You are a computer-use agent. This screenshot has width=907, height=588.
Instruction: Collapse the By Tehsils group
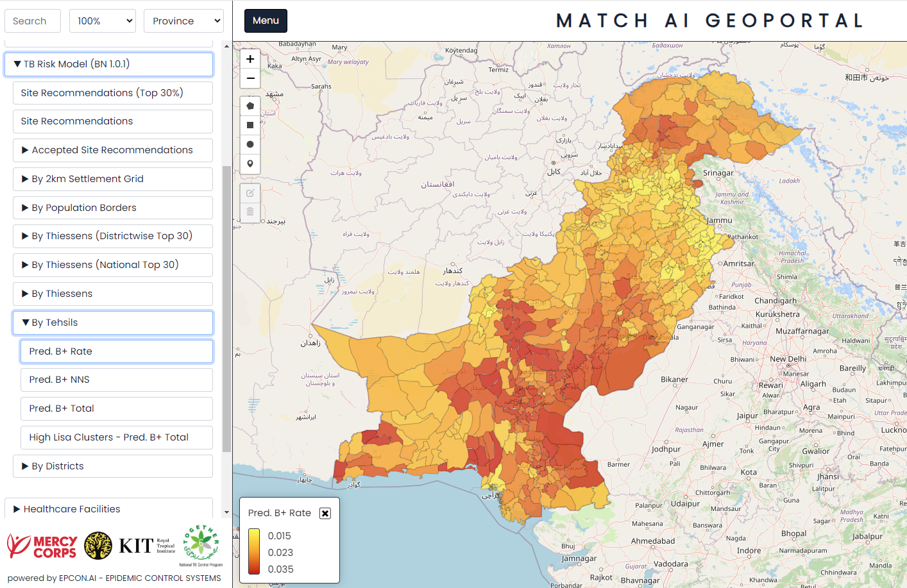pyautogui.click(x=113, y=323)
